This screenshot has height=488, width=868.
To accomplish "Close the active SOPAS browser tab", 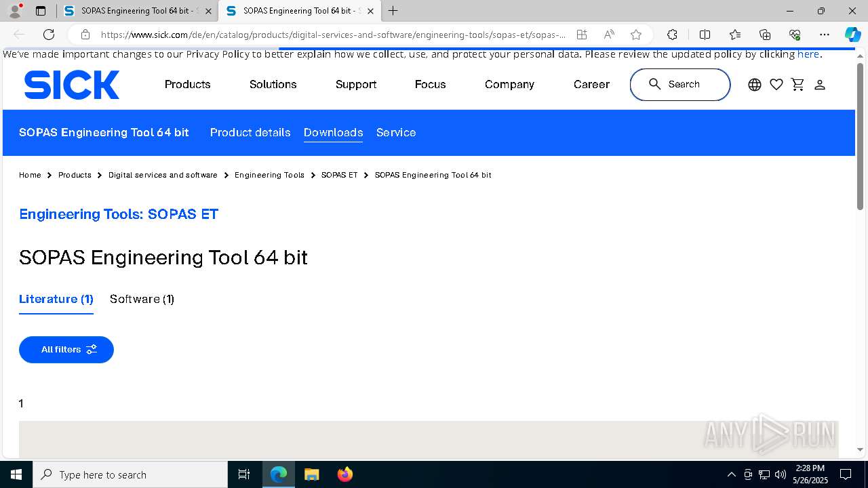I will pos(370,11).
